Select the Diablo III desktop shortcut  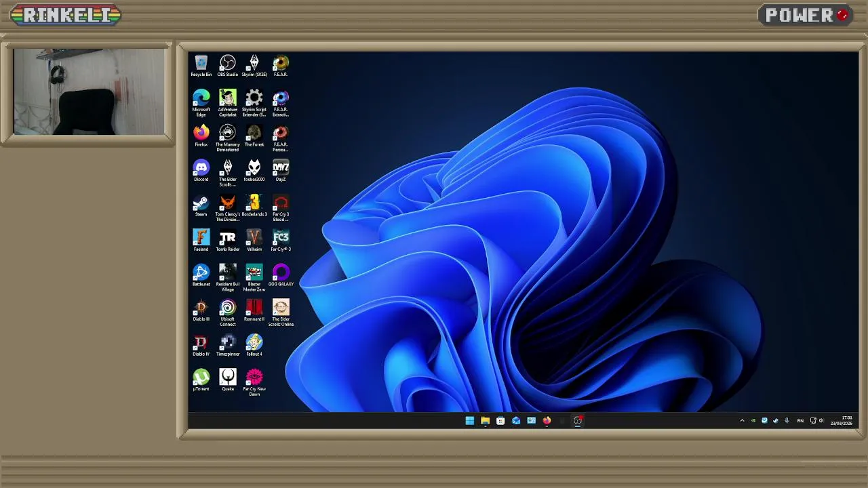[x=201, y=310]
